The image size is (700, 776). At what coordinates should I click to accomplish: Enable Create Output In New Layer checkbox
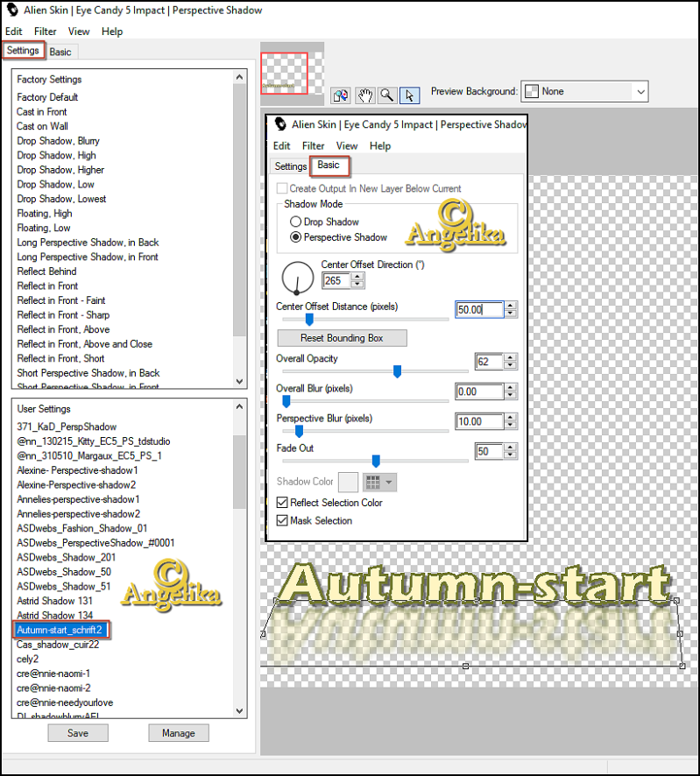click(282, 188)
